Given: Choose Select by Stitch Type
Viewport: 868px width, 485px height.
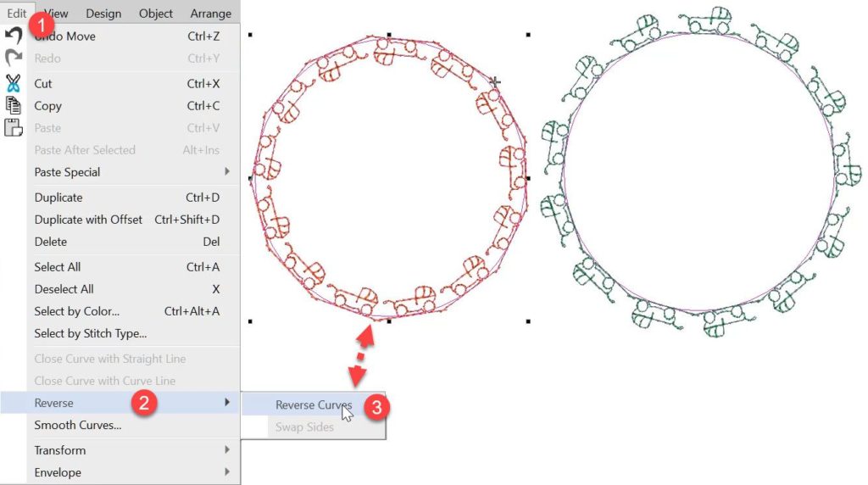Looking at the screenshot, I should coord(90,333).
